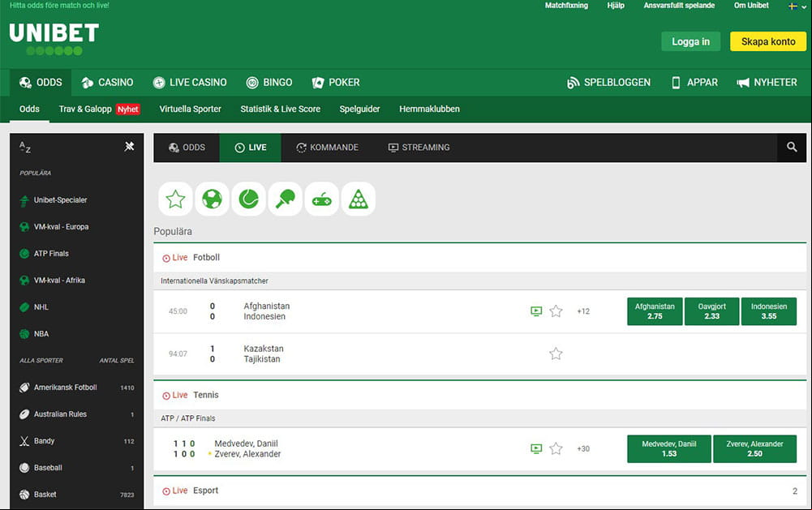Select the LIVE tab
This screenshot has height=510, width=812.
tap(251, 148)
